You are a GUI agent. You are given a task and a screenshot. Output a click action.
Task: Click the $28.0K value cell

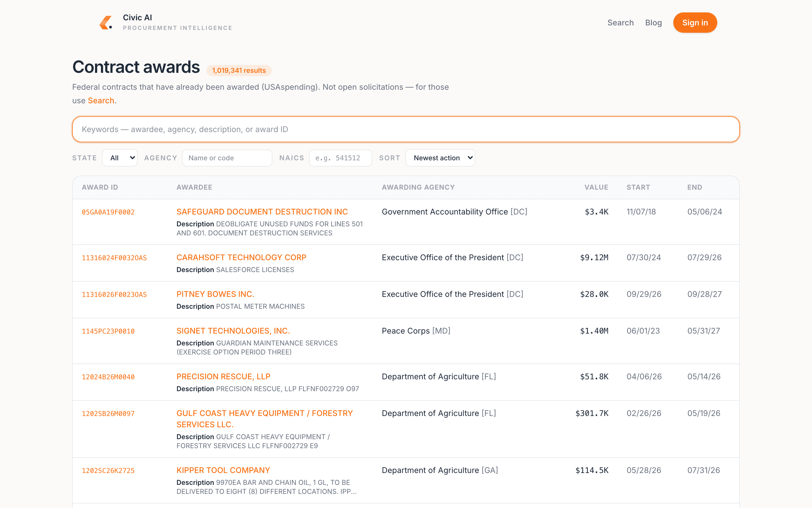594,294
